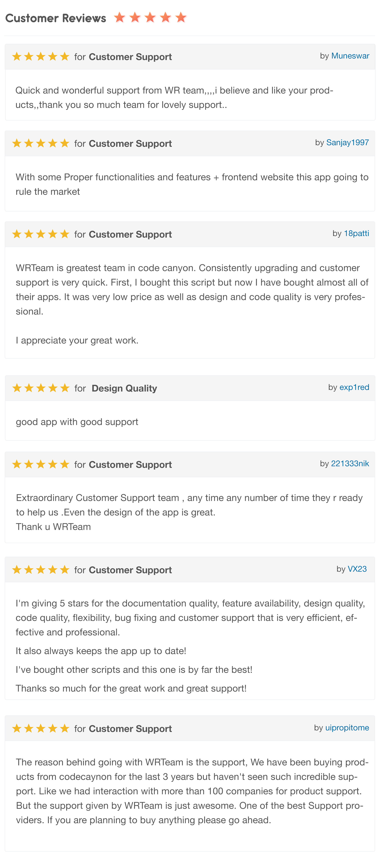Open the VX23 reviewer link
This screenshot has width=380, height=868.
357,569
